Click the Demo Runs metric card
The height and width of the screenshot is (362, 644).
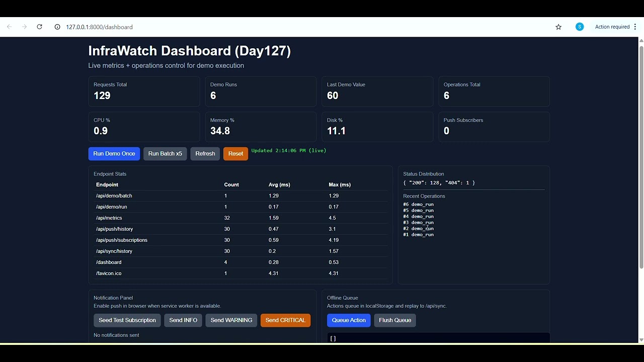click(261, 92)
